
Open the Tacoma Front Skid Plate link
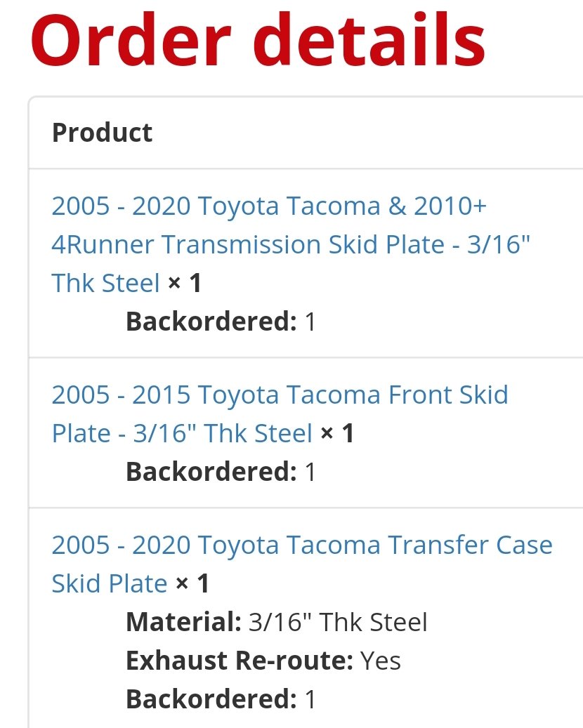280,413
